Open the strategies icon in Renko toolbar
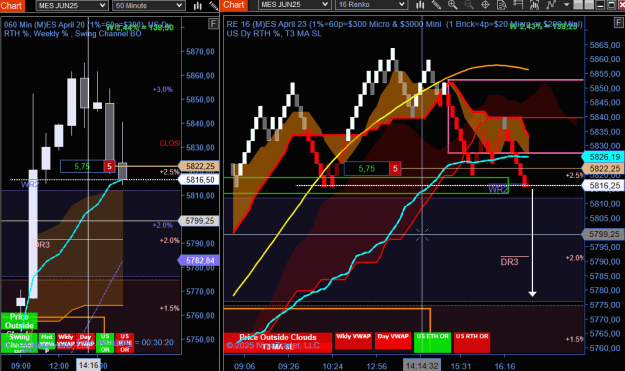Screen dimensions: 625x371 click(550, 5)
